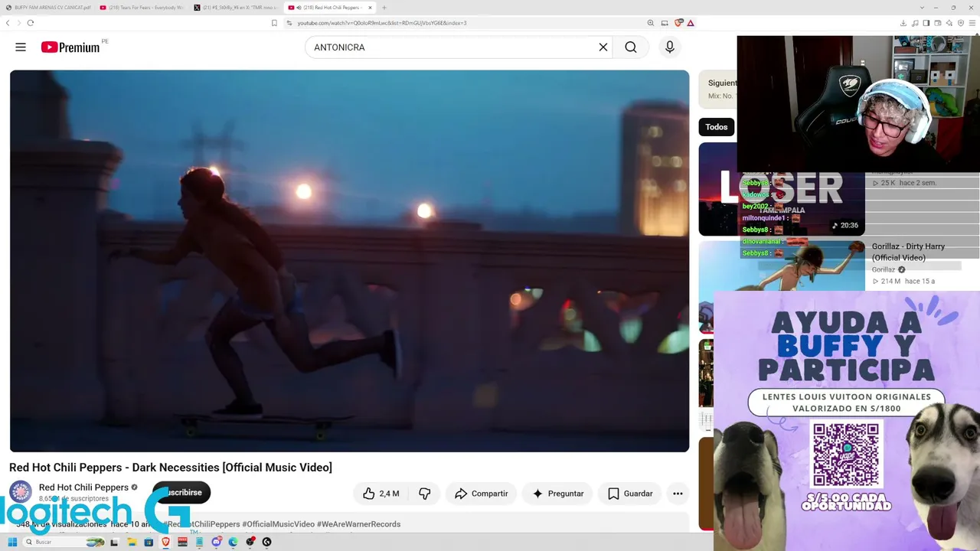Reload the YouTube page
Image resolution: width=980 pixels, height=551 pixels.
[31, 23]
